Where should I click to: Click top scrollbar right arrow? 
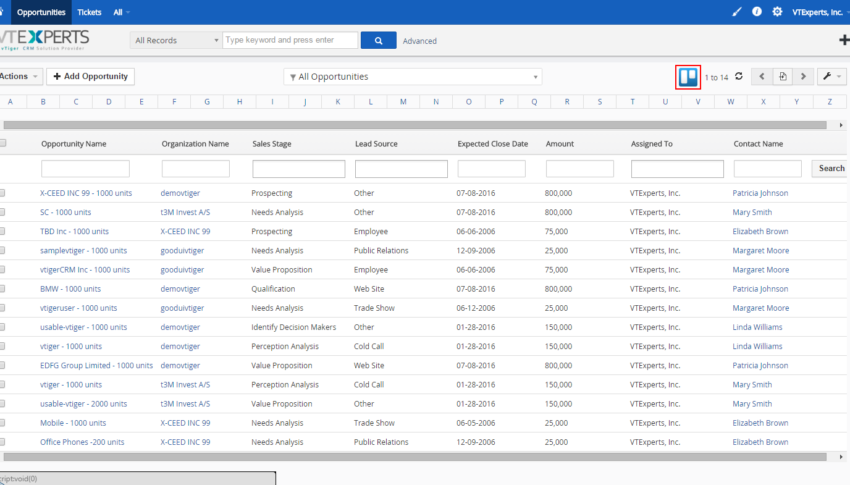click(x=841, y=125)
